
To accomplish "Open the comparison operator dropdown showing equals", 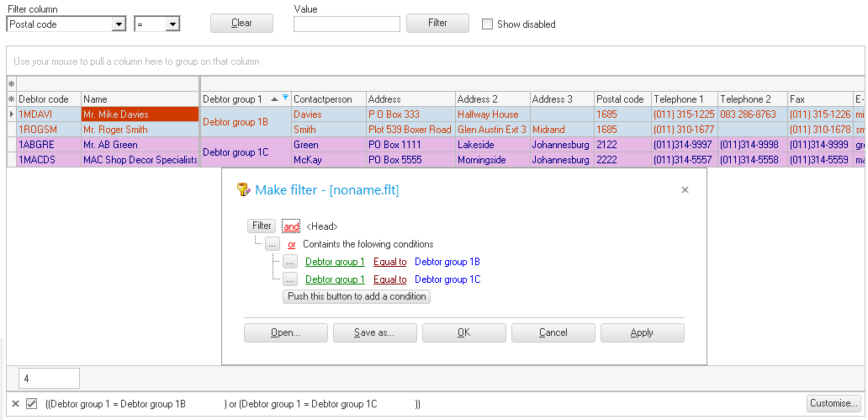I will pyautogui.click(x=172, y=25).
